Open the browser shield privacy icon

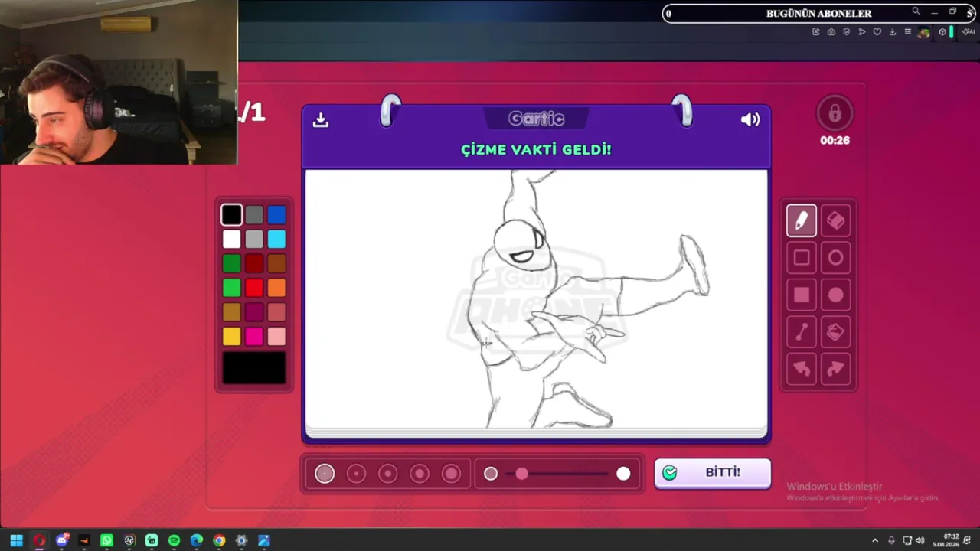click(x=846, y=32)
